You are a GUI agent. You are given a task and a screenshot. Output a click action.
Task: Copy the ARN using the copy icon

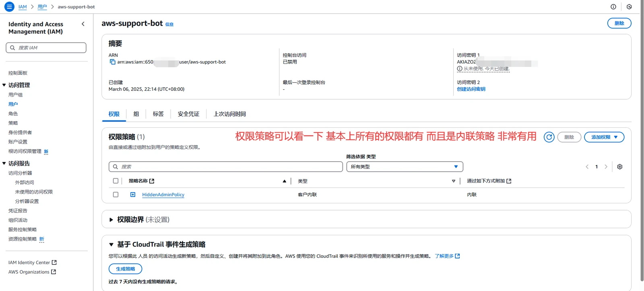(x=113, y=62)
